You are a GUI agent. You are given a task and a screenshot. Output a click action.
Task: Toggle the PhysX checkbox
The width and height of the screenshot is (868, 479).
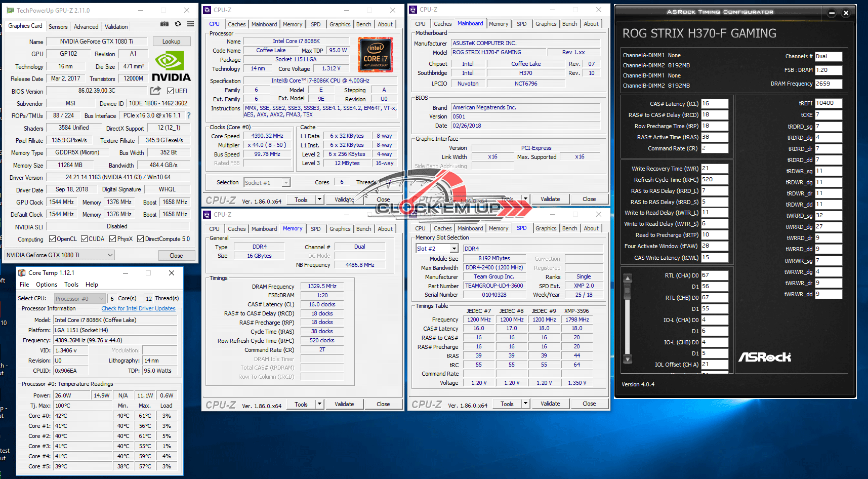coord(112,239)
